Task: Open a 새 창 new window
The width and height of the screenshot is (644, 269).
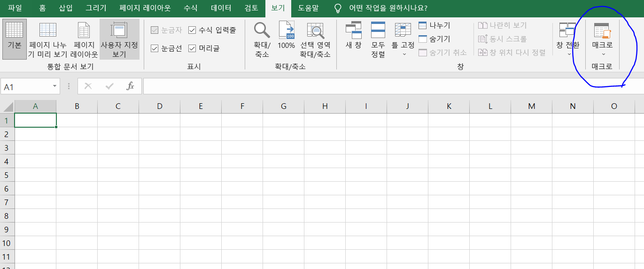Action: [353, 31]
